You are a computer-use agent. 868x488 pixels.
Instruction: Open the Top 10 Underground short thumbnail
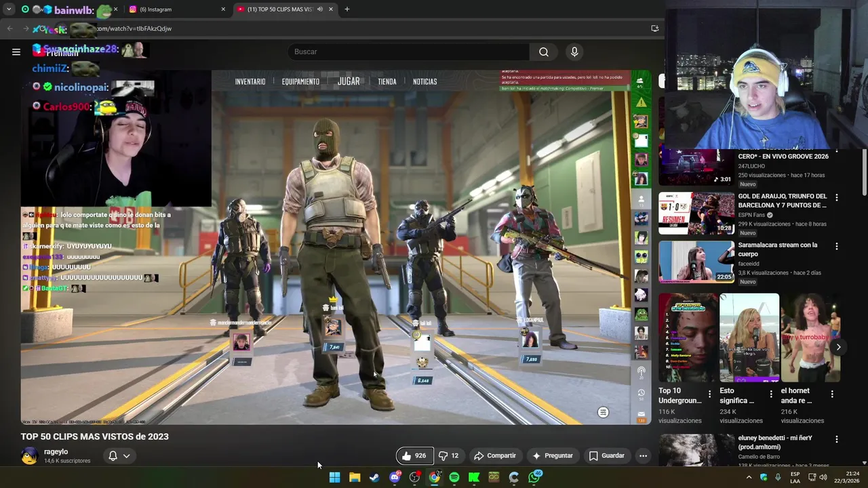[x=688, y=338]
